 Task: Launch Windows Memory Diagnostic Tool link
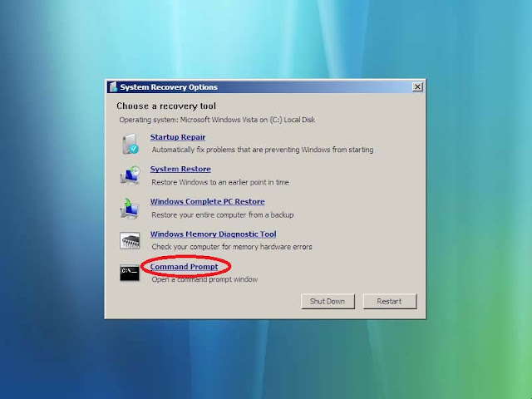click(x=213, y=234)
